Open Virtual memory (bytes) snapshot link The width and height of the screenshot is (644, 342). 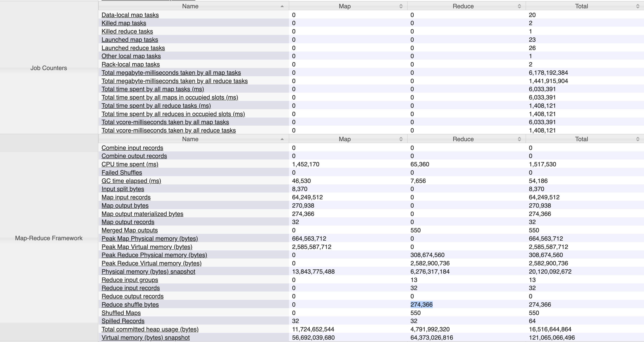146,338
